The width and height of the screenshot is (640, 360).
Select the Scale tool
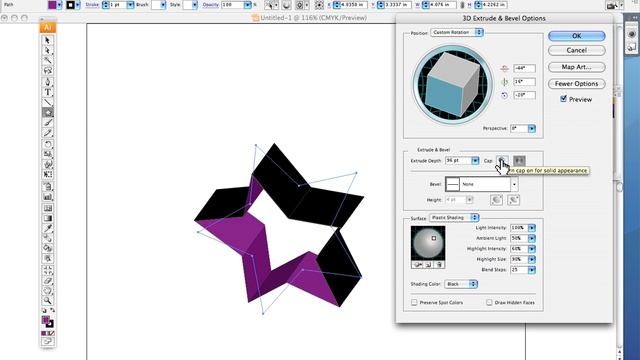pos(47,154)
